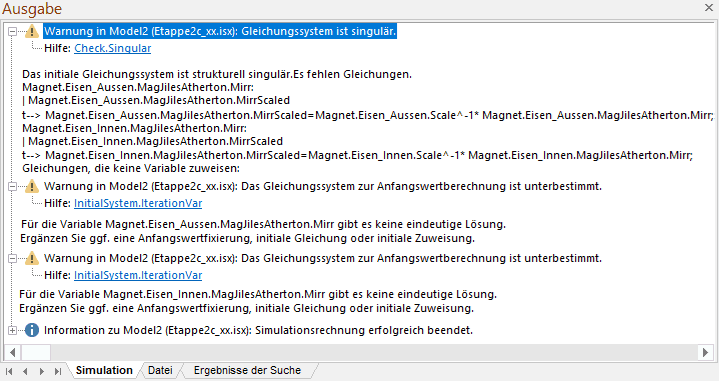Select underdetermined warning row above 'Eisen_Innen' variable text
The image size is (719, 381).
click(323, 258)
